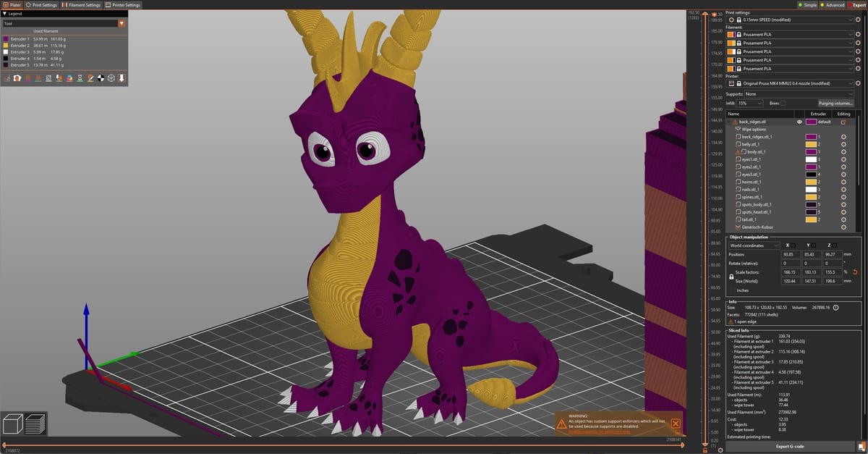Click the radio circle for Generisch-Kubus row
This screenshot has width=868, height=454.
point(843,227)
